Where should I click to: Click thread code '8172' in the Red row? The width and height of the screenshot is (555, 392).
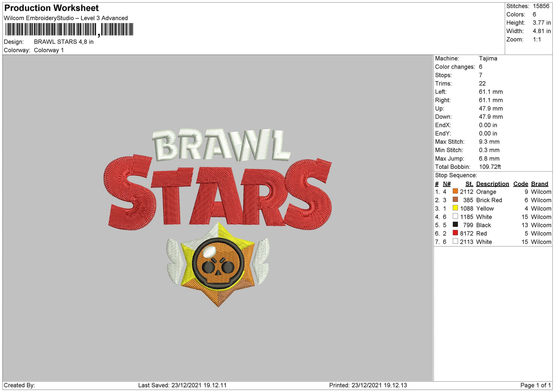[x=466, y=233]
